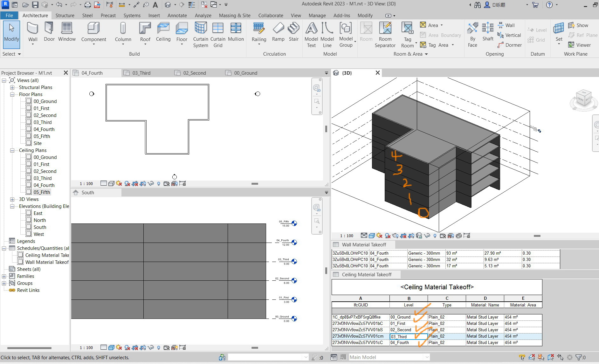Collapse the Floor Plans tree branch
This screenshot has width=599, height=364.
tap(12, 94)
